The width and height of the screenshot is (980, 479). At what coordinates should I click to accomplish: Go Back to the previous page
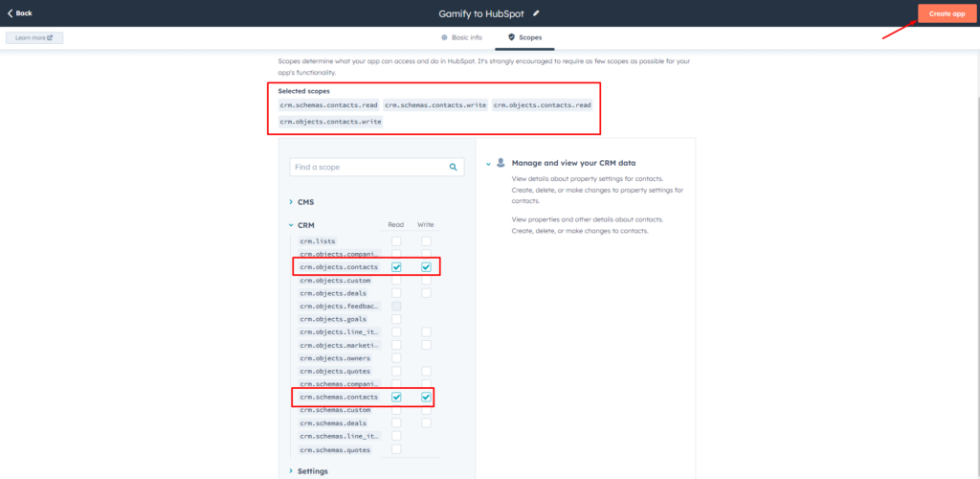pos(20,13)
